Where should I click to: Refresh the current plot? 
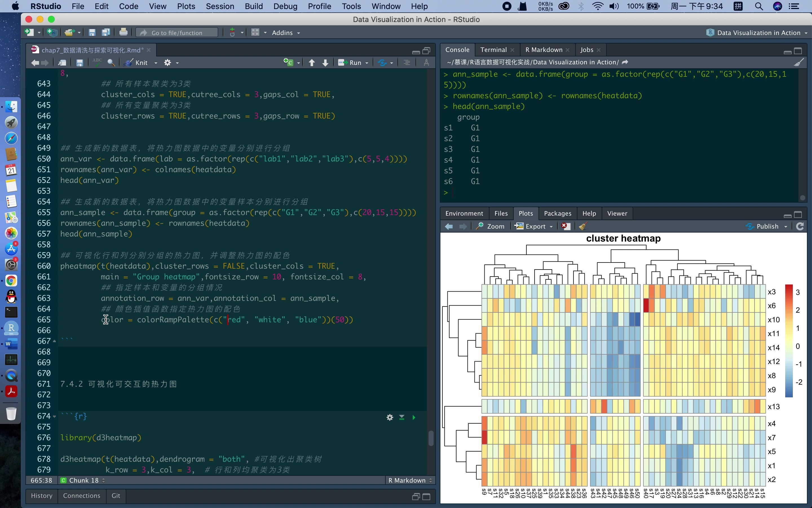pyautogui.click(x=800, y=226)
